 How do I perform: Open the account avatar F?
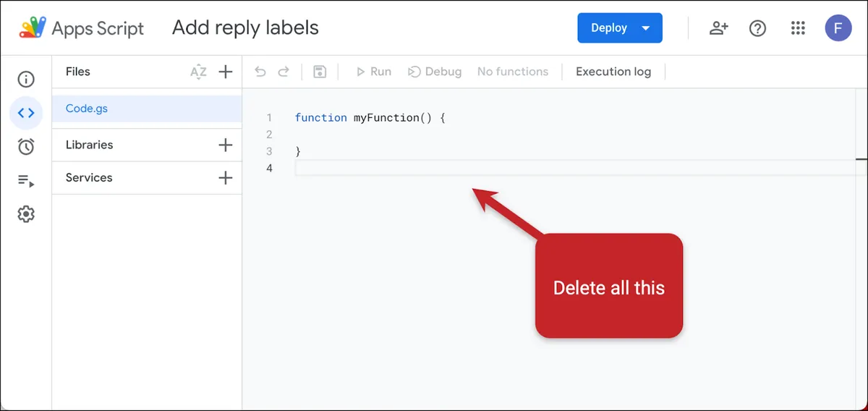point(838,28)
